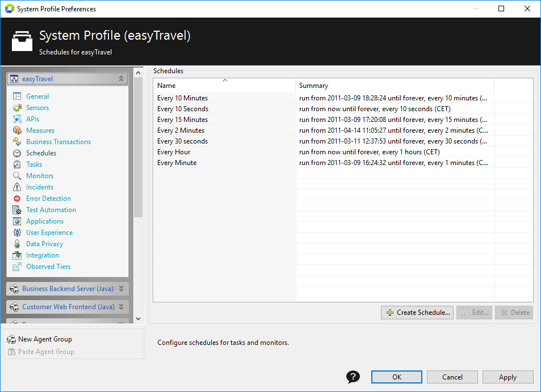Image resolution: width=541 pixels, height=392 pixels.
Task: Click Create Schedule... button
Action: 417,313
